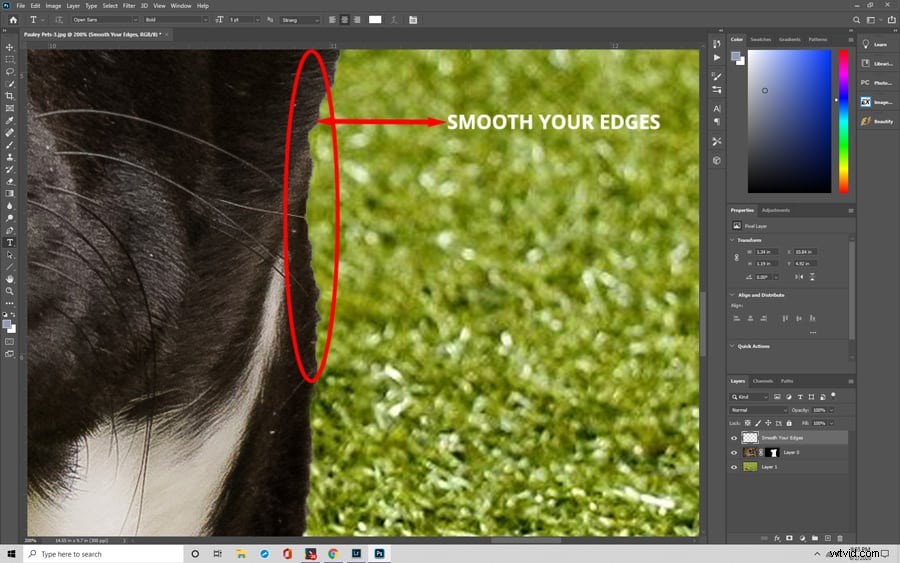The height and width of the screenshot is (563, 900).
Task: Select the Eraser tool
Action: 10,181
